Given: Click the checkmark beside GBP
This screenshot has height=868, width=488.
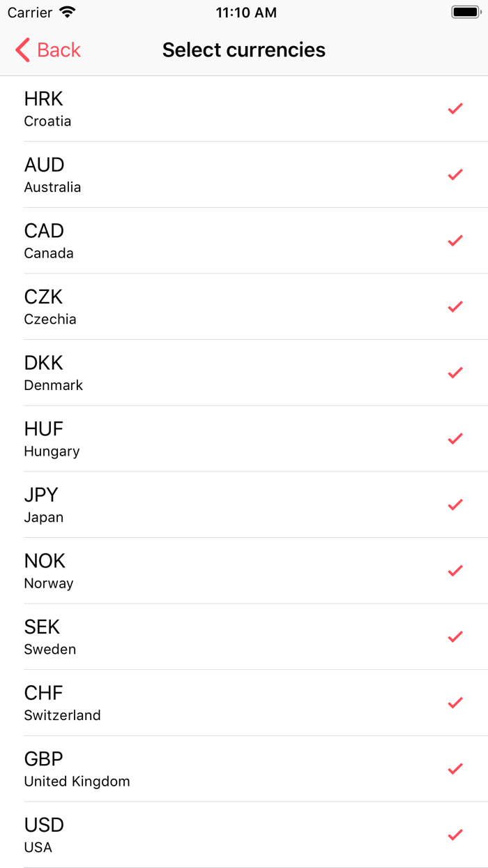Looking at the screenshot, I should 455,768.
